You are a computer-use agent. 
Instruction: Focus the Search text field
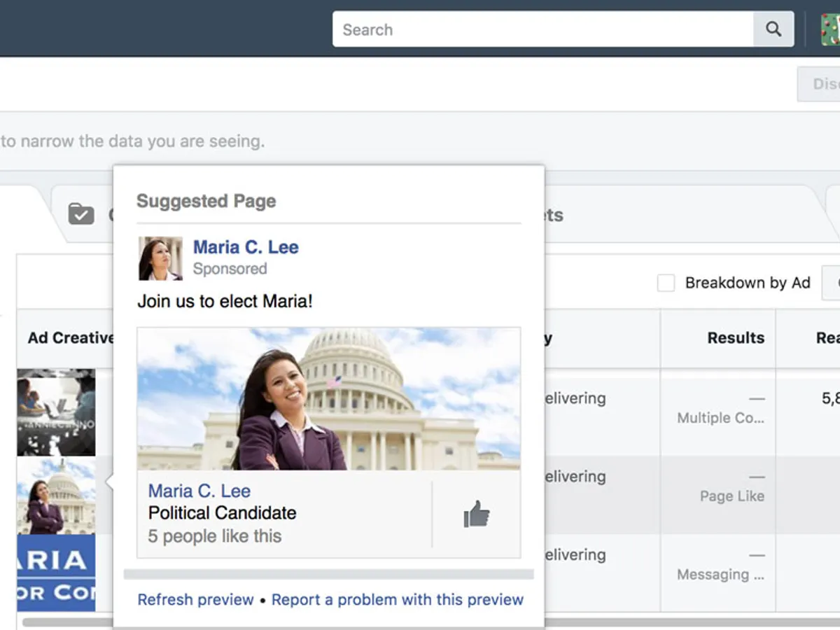pyautogui.click(x=542, y=29)
